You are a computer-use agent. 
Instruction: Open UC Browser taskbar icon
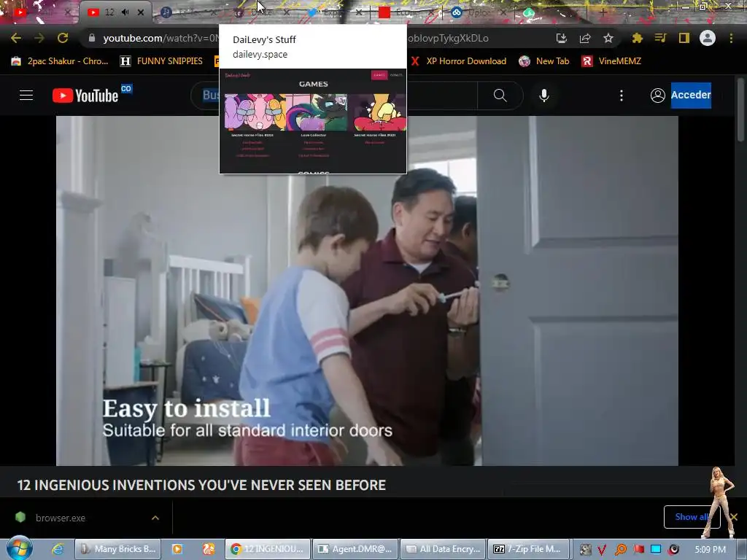tap(209, 549)
